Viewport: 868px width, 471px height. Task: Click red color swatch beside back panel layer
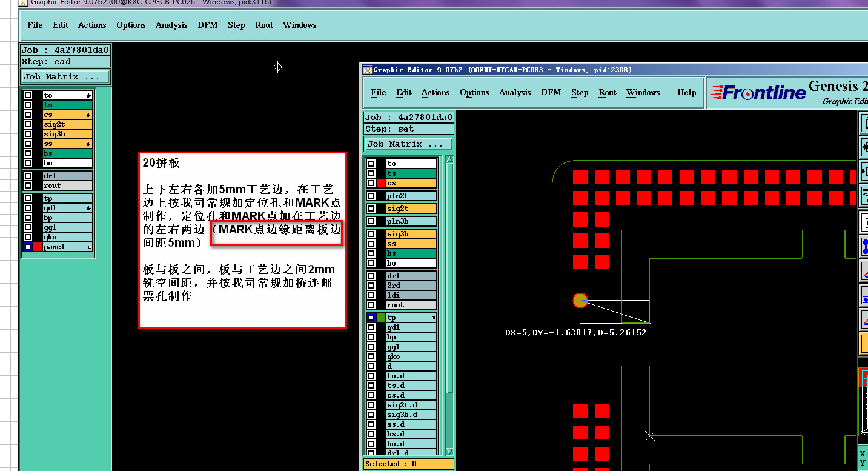(38, 247)
